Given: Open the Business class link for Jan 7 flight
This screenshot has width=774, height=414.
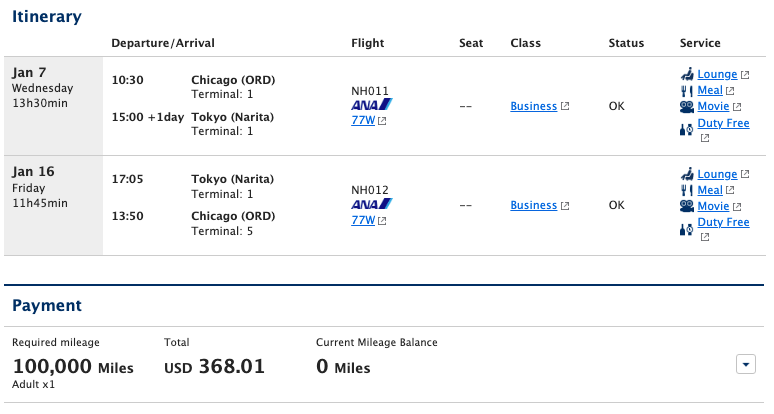Looking at the screenshot, I should coord(533,106).
